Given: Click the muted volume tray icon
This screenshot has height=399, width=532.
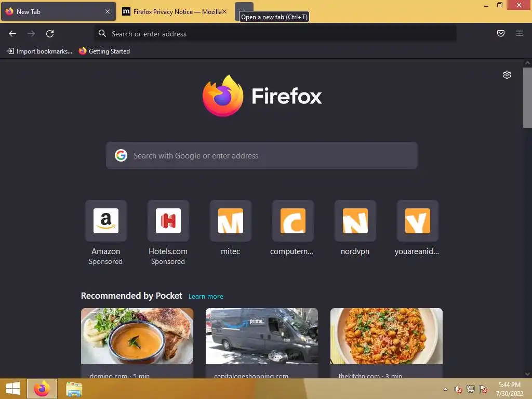Looking at the screenshot, I should click(x=458, y=389).
